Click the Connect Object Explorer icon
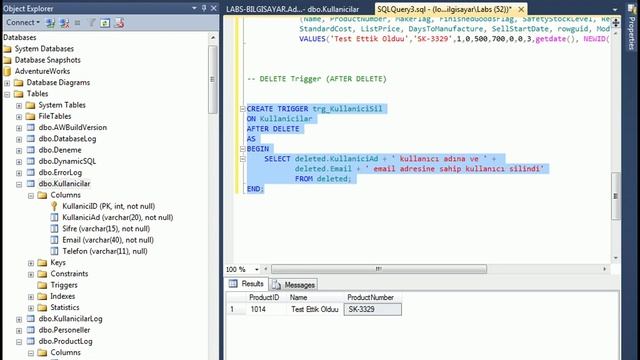Viewport: 640px width, 360px height. coord(51,23)
